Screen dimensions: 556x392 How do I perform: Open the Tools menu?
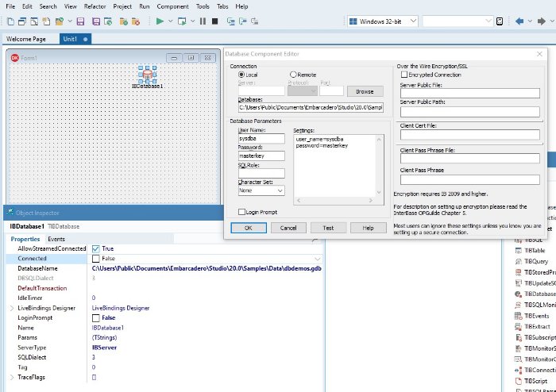tap(203, 6)
